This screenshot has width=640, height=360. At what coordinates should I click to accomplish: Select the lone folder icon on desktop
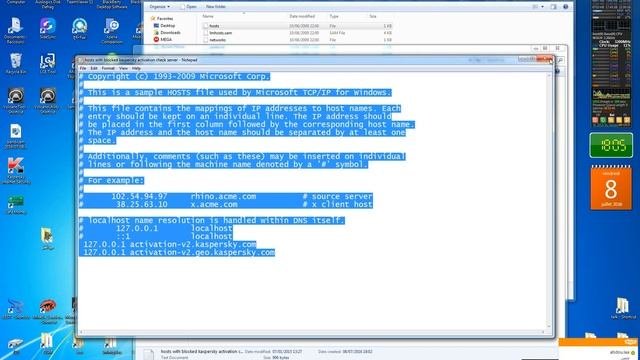pyautogui.click(x=47, y=238)
